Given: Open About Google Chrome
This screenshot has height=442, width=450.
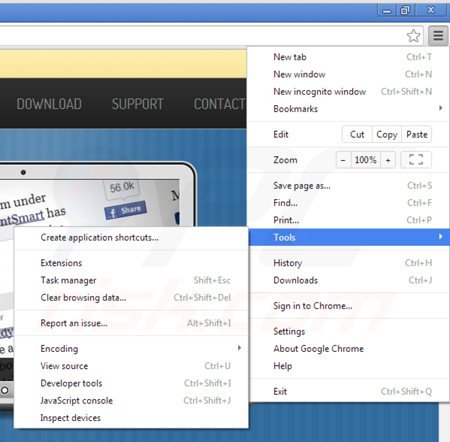Looking at the screenshot, I should 349,349.
